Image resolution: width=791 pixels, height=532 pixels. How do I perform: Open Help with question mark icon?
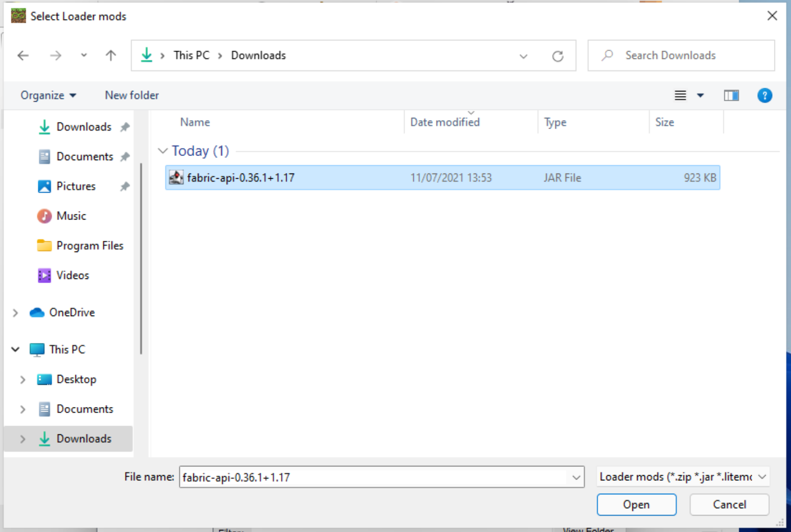[x=764, y=96]
